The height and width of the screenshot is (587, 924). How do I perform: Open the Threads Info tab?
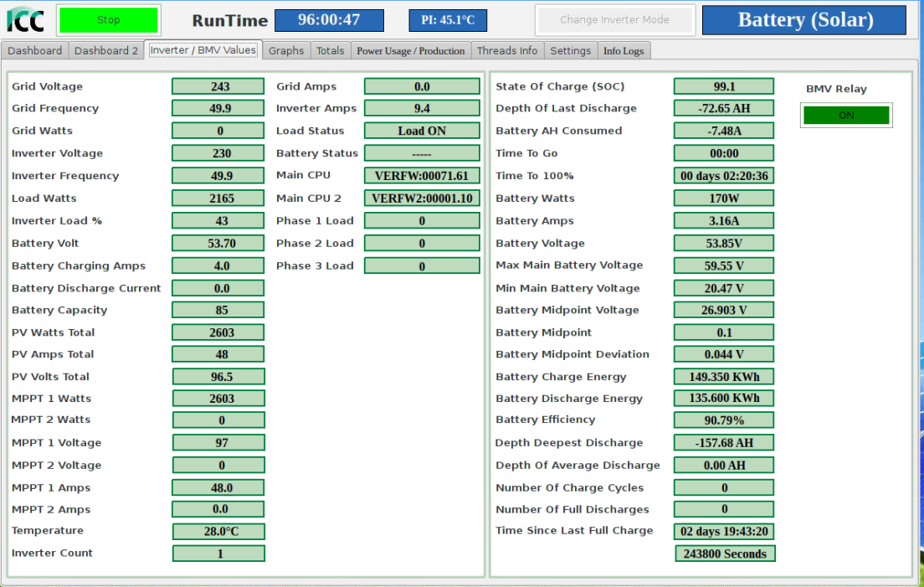[507, 51]
